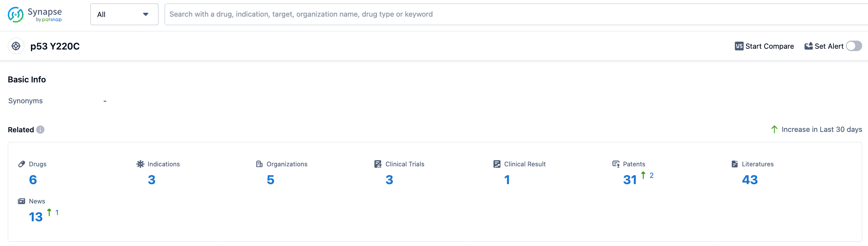Viewport: 868px width, 246px height.
Task: Open the 6 related Drugs count
Action: click(x=33, y=180)
